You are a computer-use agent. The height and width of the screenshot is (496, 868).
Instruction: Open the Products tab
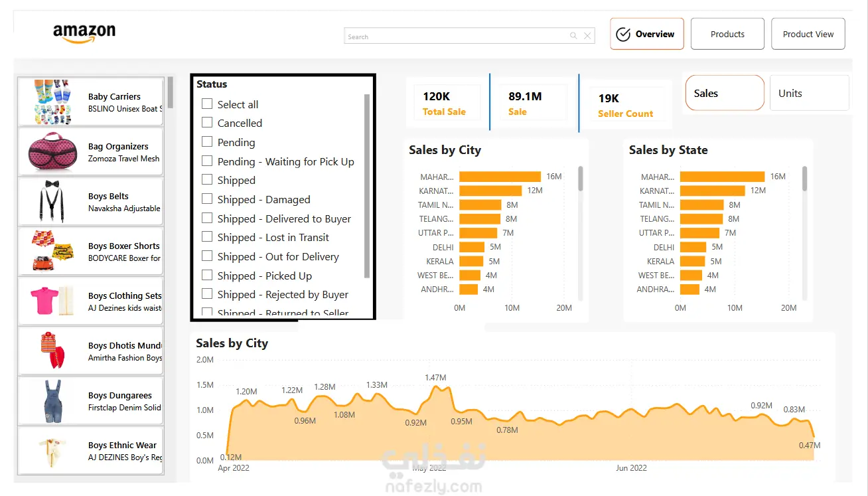[x=727, y=34]
